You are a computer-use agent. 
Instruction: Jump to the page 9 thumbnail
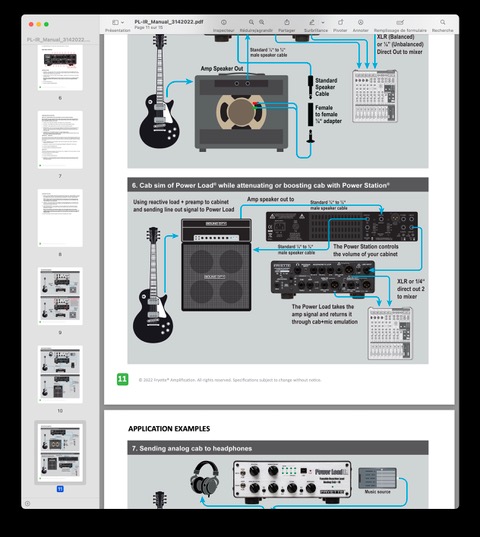pyautogui.click(x=60, y=296)
